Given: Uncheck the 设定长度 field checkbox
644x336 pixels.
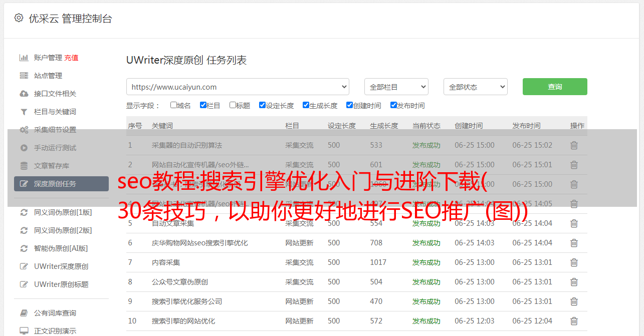Looking at the screenshot, I should pos(262,105).
